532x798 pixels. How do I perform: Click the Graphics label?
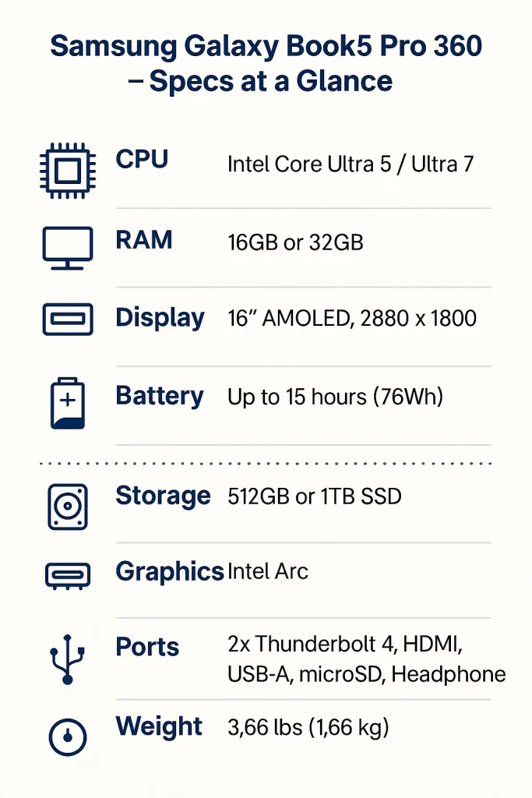tap(169, 572)
